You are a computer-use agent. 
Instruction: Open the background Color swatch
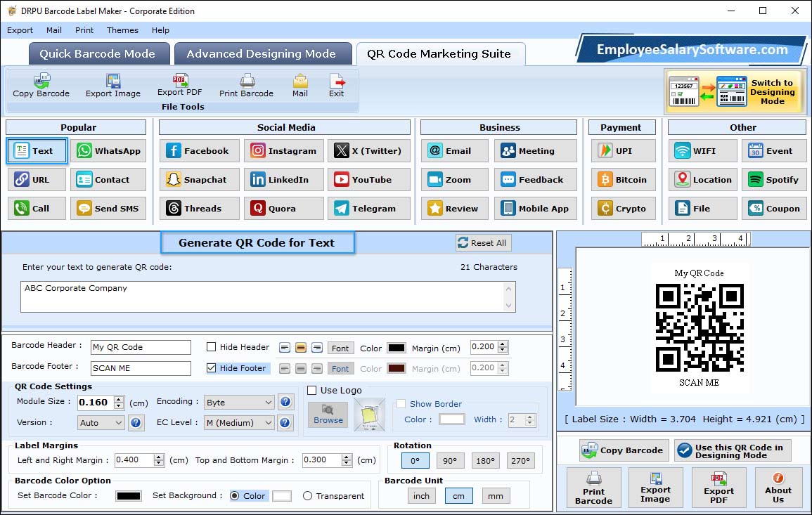282,496
